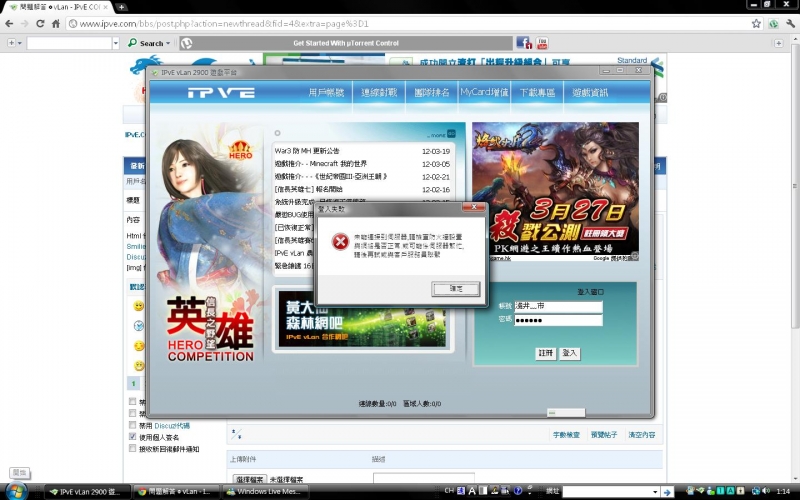
Task: Click the browser back arrow
Action: click(9, 23)
